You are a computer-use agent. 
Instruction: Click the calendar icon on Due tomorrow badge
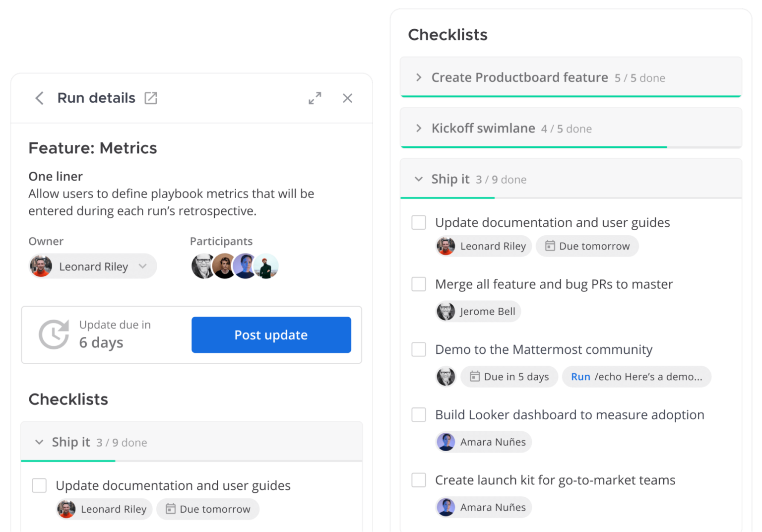[x=550, y=246]
